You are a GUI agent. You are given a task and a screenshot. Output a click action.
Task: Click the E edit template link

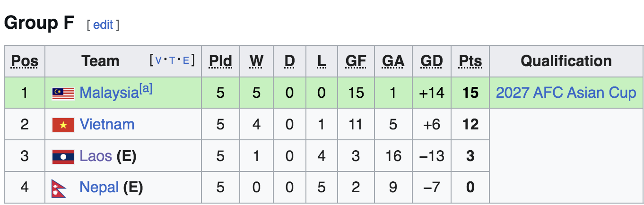pyautogui.click(x=186, y=60)
